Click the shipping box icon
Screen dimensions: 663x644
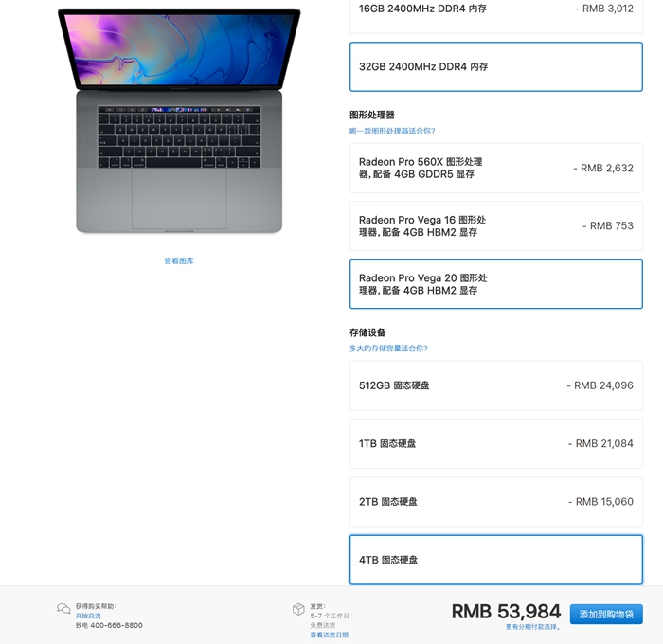(x=298, y=609)
